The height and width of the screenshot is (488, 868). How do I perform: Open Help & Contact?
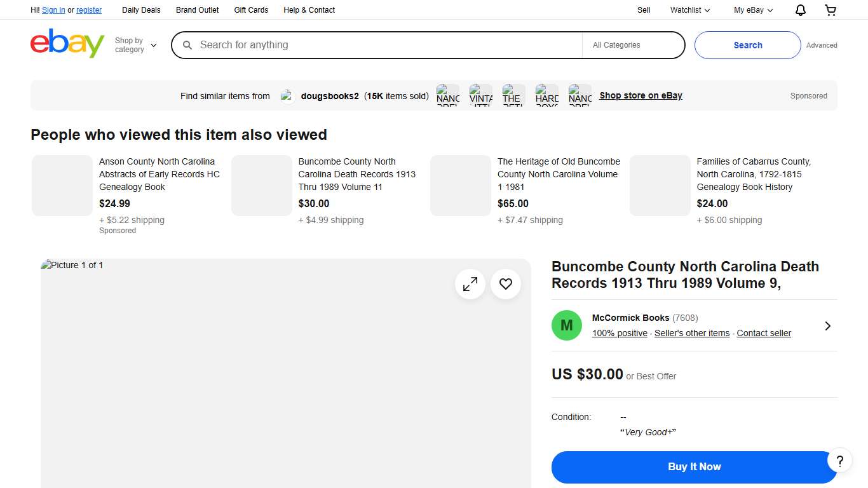click(x=309, y=10)
